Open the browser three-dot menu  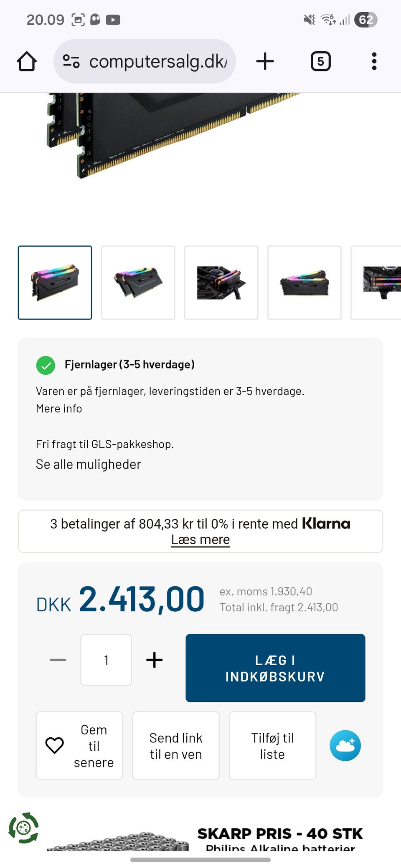coord(374,61)
